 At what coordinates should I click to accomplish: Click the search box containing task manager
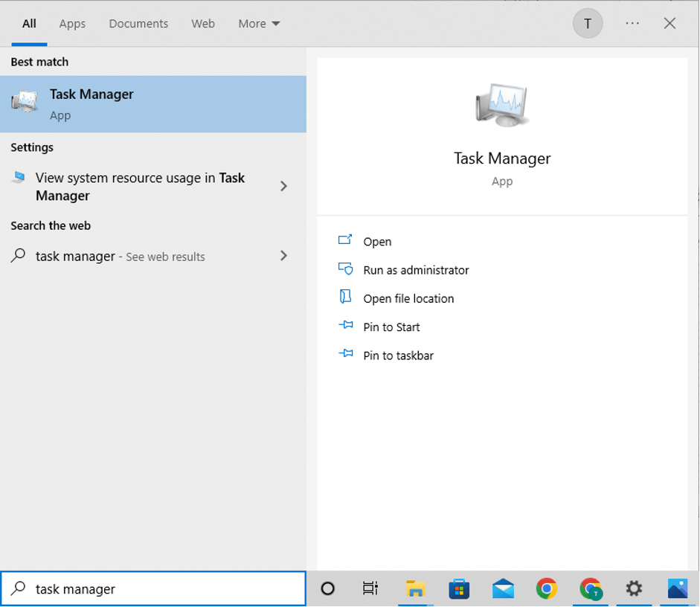point(153,588)
